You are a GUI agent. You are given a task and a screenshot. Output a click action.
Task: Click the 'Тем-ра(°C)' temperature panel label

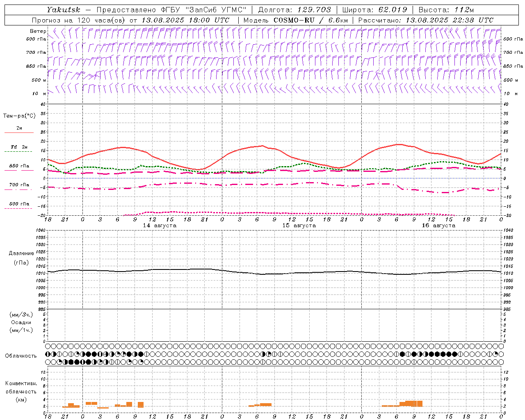[19, 116]
